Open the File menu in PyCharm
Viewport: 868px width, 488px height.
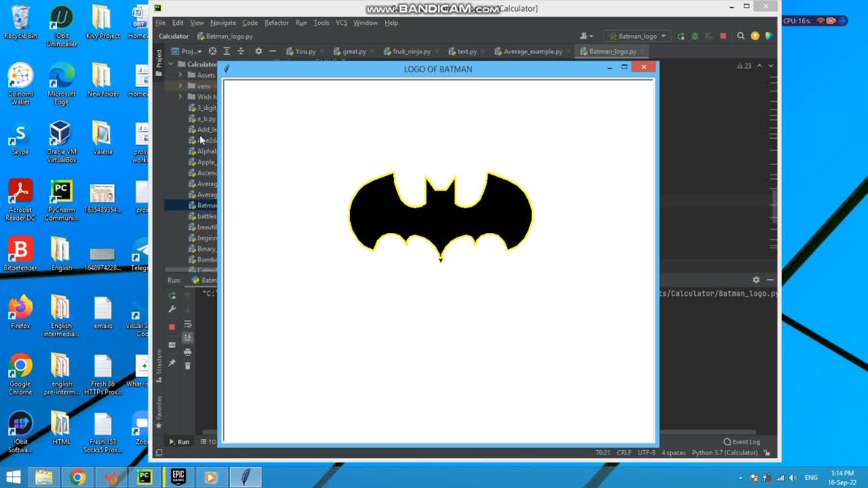[161, 22]
